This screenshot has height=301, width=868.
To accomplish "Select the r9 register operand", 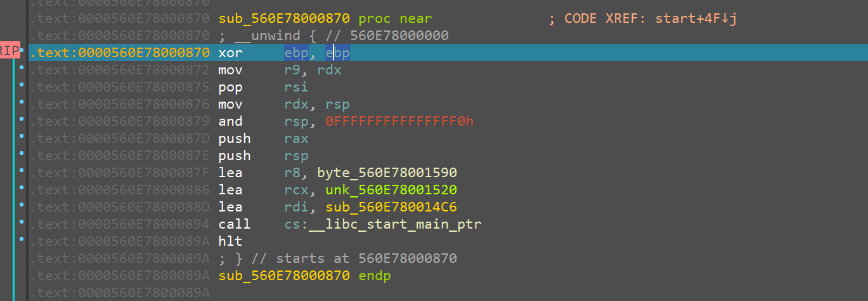I will [x=293, y=70].
